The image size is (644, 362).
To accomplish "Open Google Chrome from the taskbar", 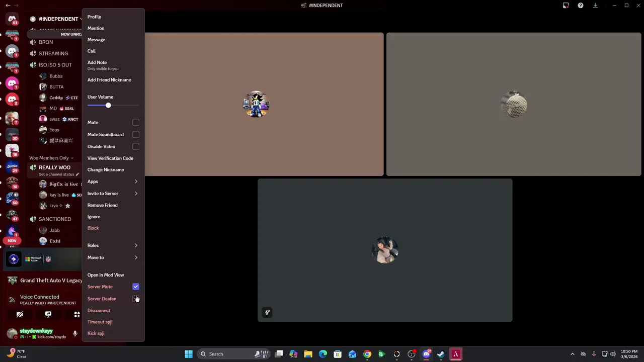I will click(x=367, y=354).
